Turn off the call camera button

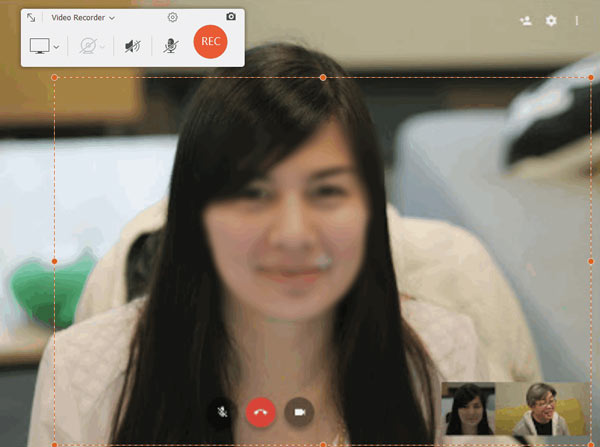point(299,411)
